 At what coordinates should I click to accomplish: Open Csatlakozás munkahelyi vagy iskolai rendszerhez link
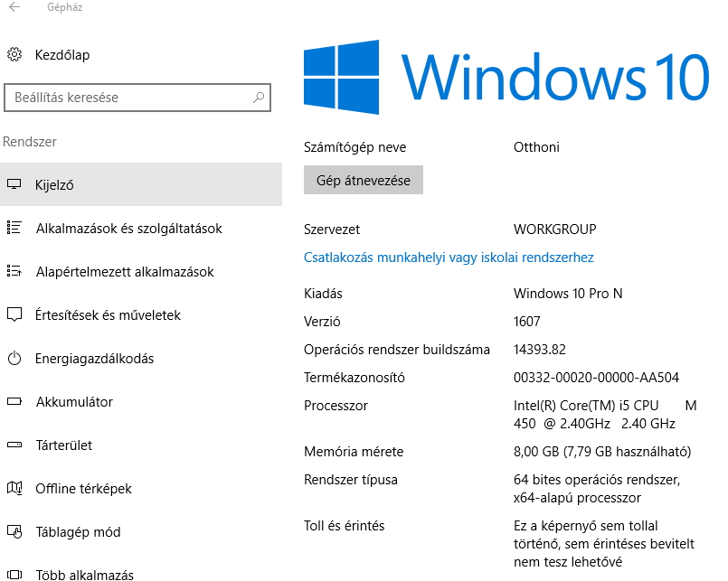[x=449, y=258]
